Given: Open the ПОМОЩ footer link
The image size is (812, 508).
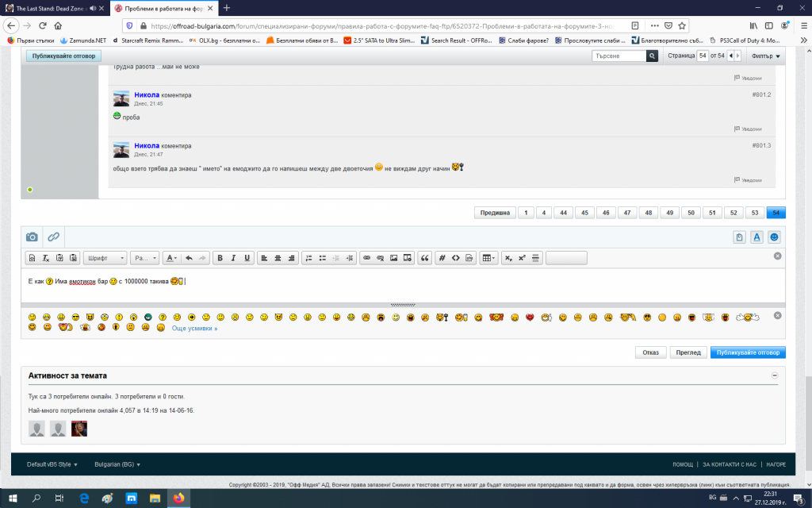Looking at the screenshot, I should point(683,464).
